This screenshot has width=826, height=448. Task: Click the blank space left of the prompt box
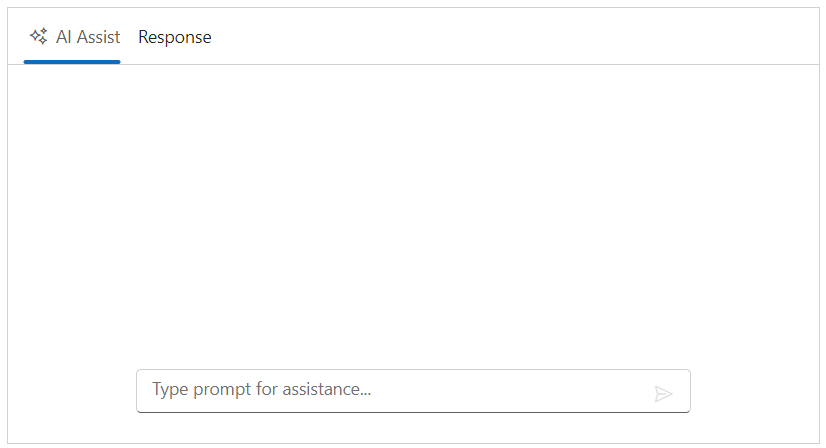coord(72,390)
